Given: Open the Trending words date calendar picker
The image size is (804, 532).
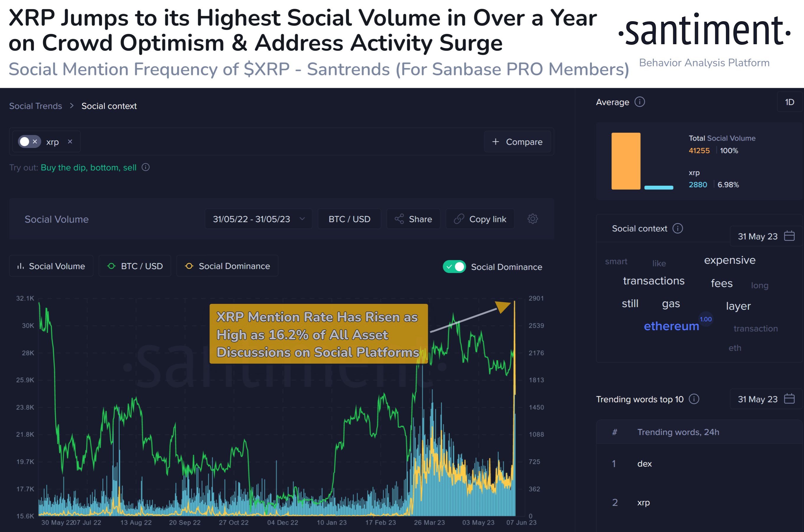Looking at the screenshot, I should click(790, 399).
